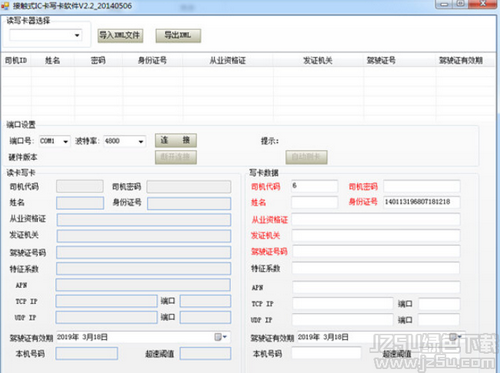The height and width of the screenshot is (373, 500).
Task: Click the 硬件版本 label
Action: click(x=23, y=157)
